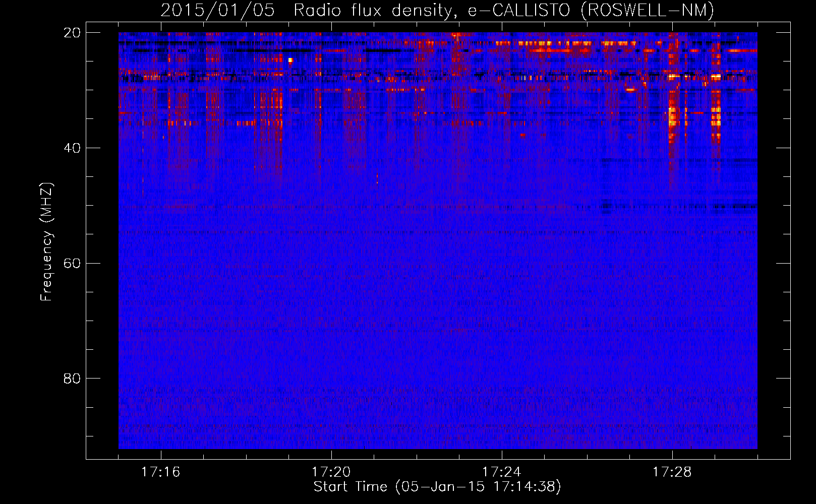Select the 17:28 time tick label
The width and height of the screenshot is (816, 504).
pyautogui.click(x=672, y=472)
